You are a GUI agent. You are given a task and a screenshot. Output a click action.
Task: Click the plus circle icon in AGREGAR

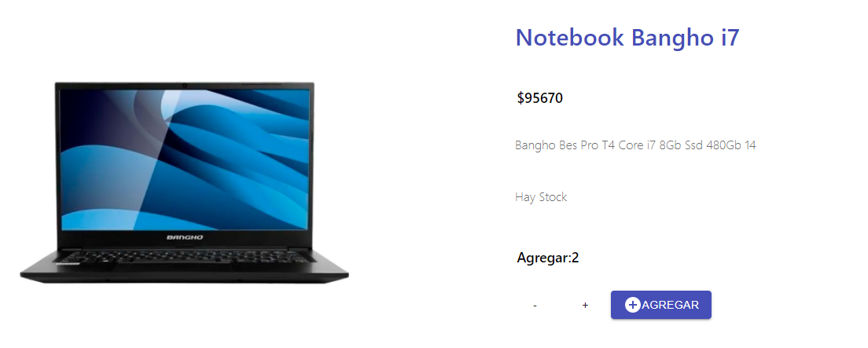tap(633, 305)
